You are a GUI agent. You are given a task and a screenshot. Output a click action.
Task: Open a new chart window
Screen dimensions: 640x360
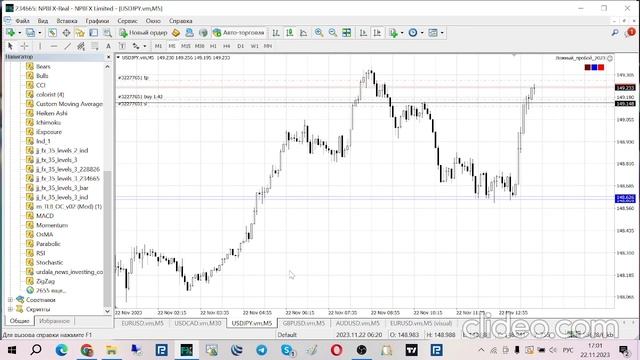click(x=11, y=33)
